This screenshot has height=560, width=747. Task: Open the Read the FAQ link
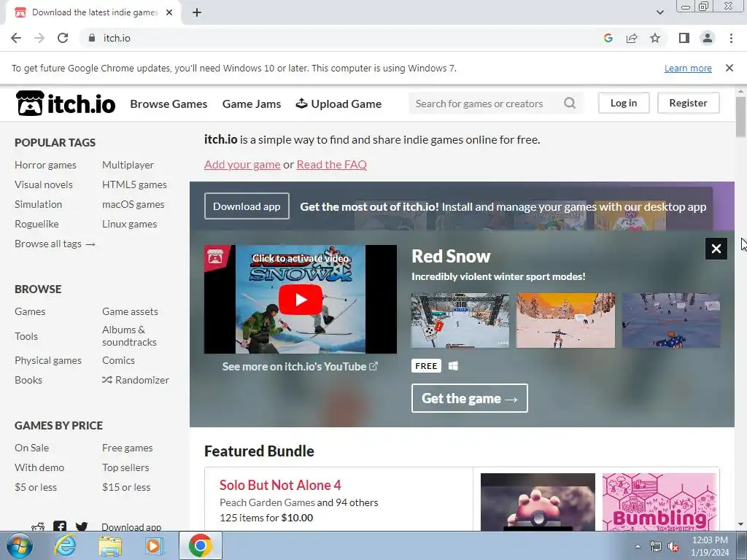(332, 164)
